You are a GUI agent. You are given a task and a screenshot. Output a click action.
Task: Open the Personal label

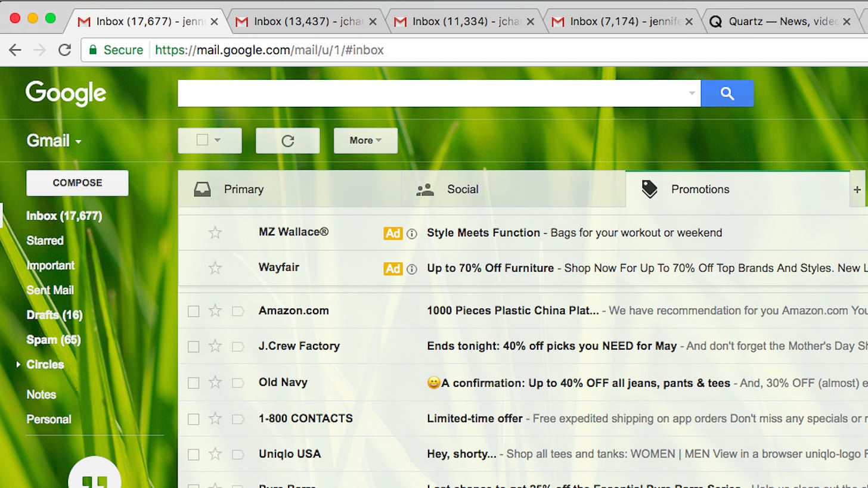coord(49,419)
